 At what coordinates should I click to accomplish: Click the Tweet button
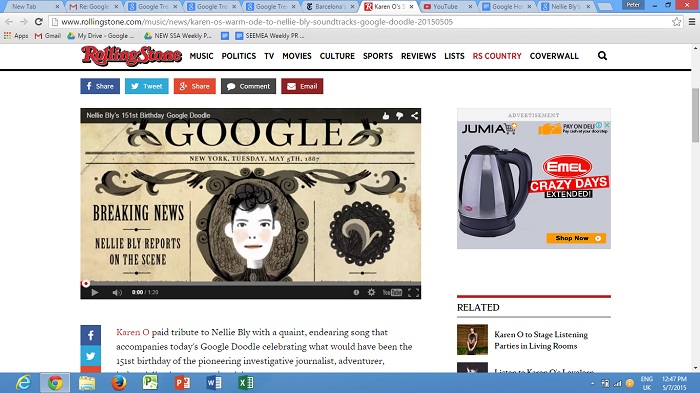[x=146, y=86]
